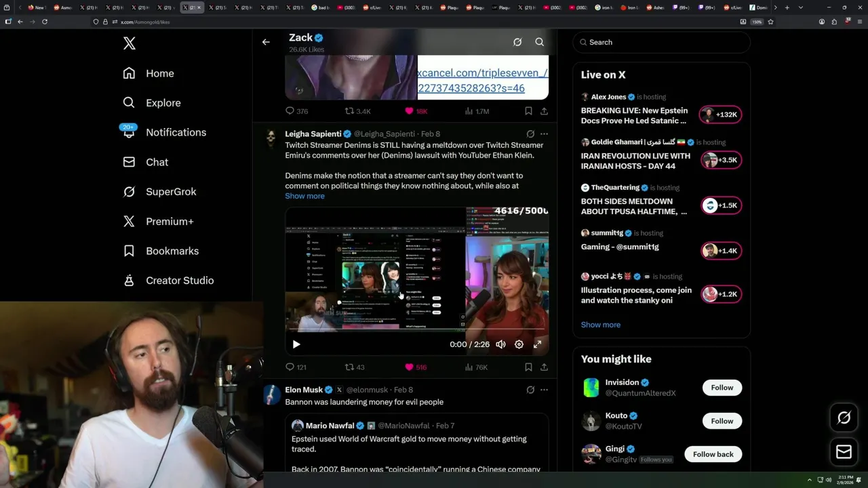
Task: Open the Grok floating button
Action: [844, 418]
